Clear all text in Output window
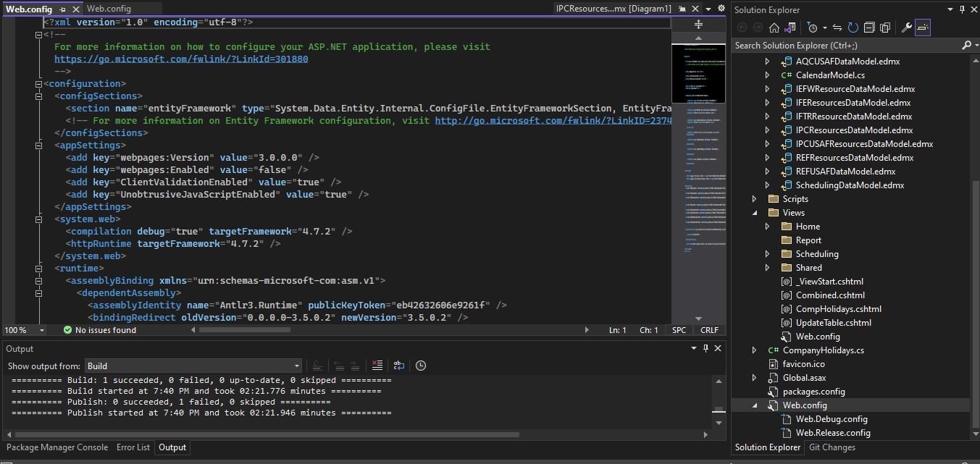This screenshot has height=464, width=980. [377, 366]
